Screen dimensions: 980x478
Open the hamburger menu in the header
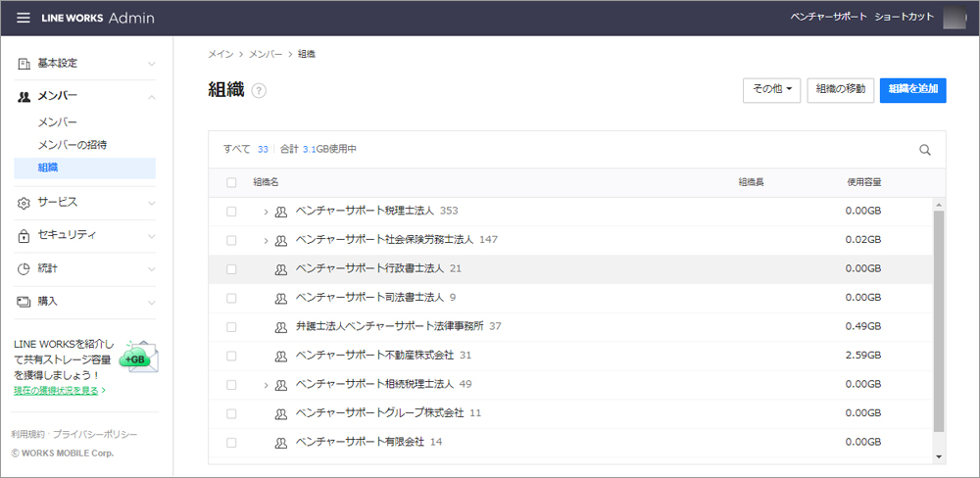[x=24, y=19]
